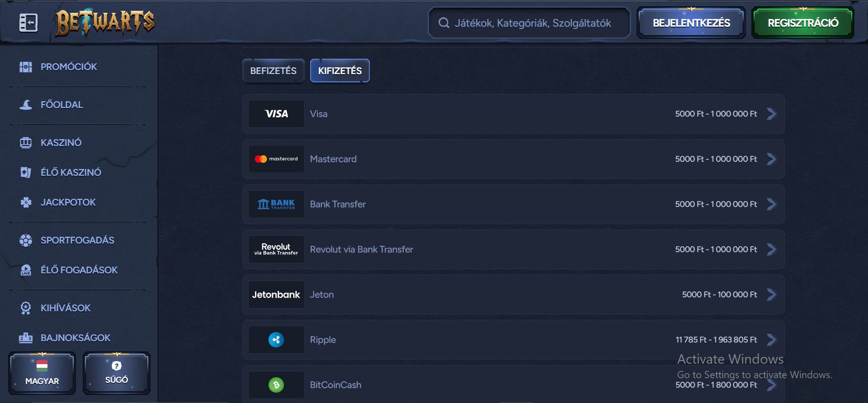Select the Kifizetés tab
Image resolution: width=868 pixels, height=403 pixels.
point(340,71)
